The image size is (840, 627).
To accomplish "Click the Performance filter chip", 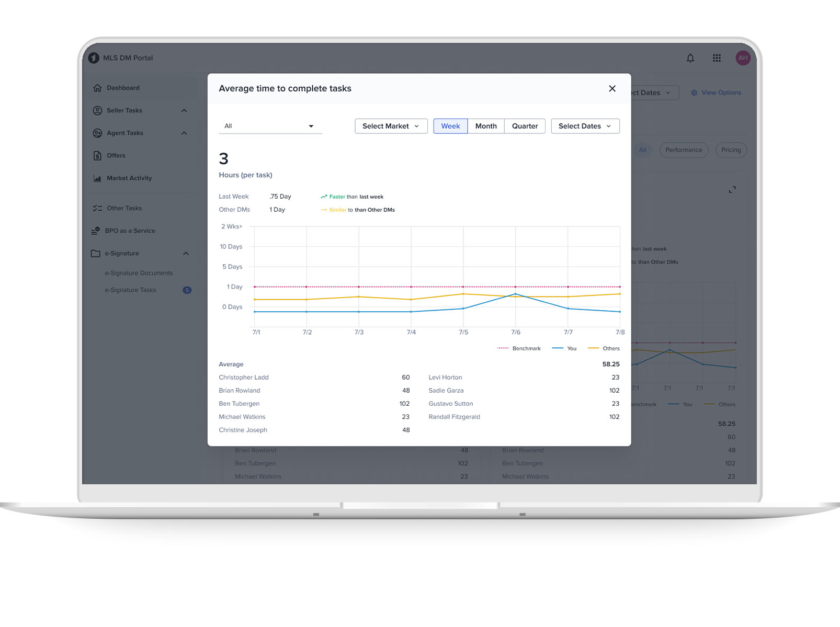I will 684,150.
